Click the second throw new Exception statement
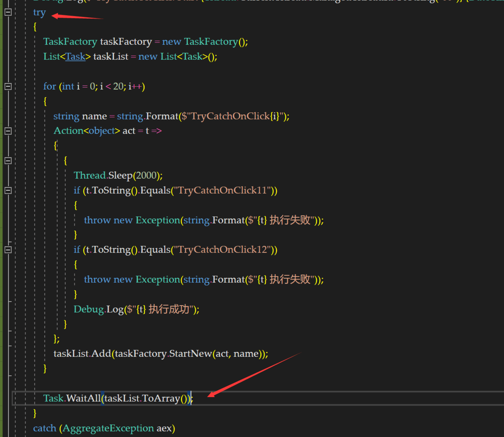The height and width of the screenshot is (437, 504). (203, 280)
